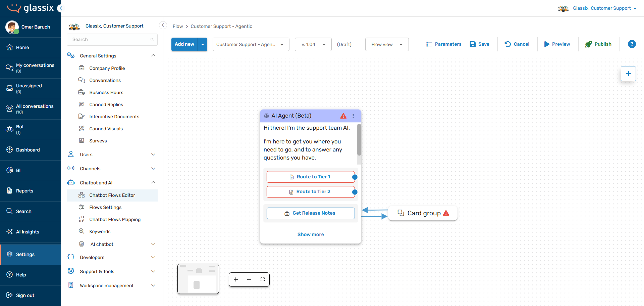Screen dimensions: 644x306
Task: Click the Card group node icon
Action: coord(401,213)
